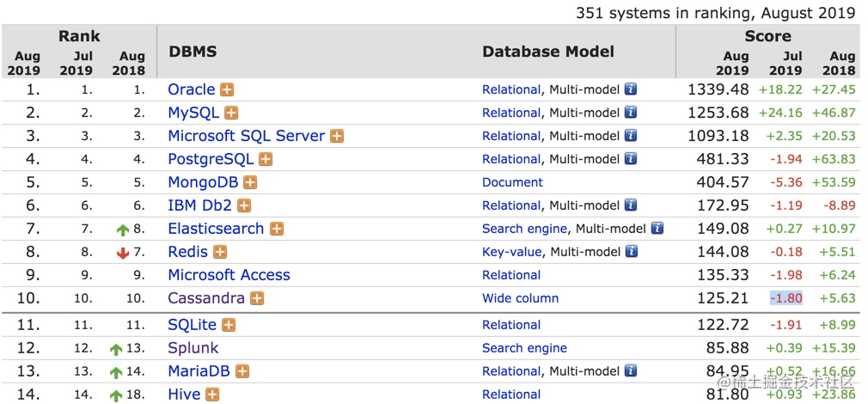Click MongoDB's monthly change -5.36

tap(786, 182)
